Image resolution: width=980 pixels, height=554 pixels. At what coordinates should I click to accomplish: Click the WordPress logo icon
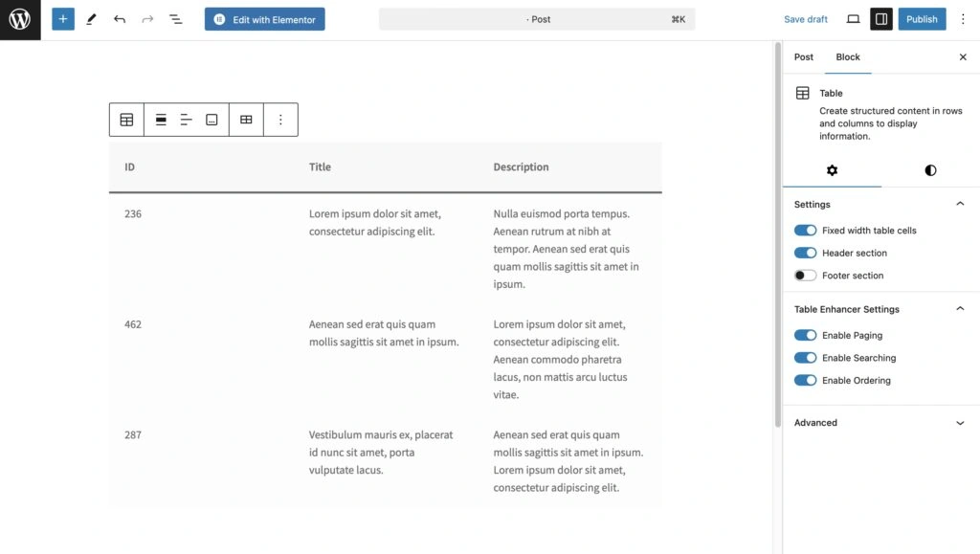(x=20, y=19)
